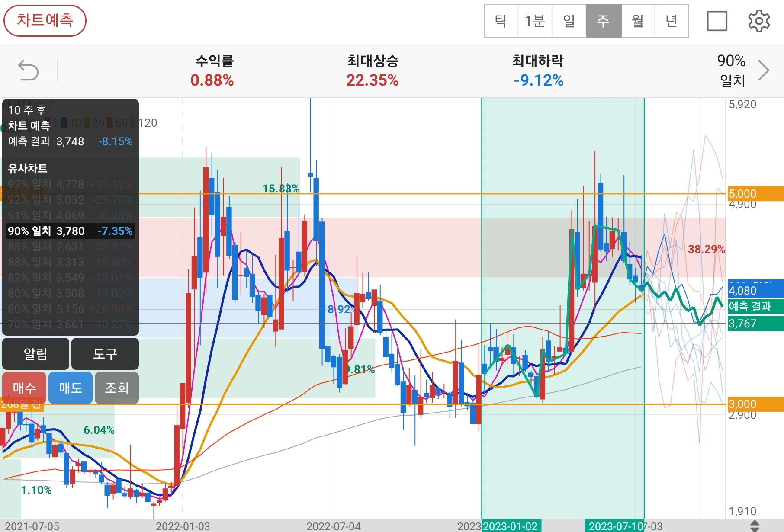Tap the 90% 일치 match label

[x=732, y=71]
